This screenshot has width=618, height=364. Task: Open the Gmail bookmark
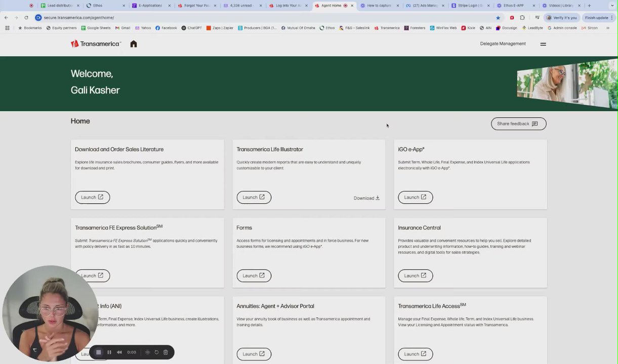click(122, 28)
